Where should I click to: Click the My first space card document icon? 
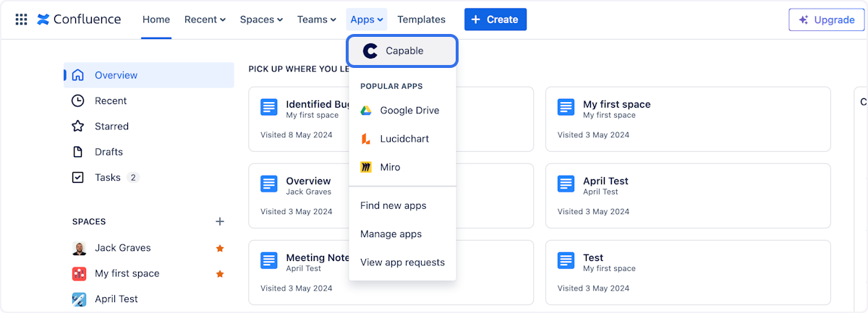[566, 107]
